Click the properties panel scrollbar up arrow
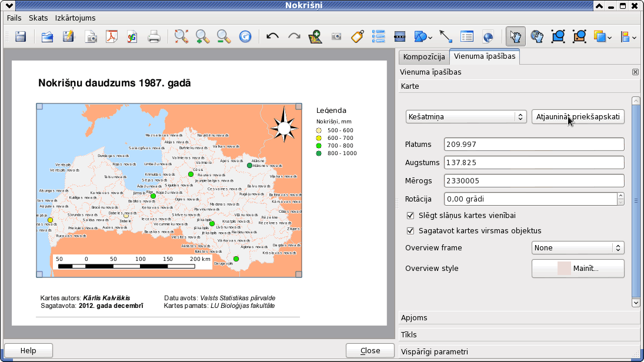 pyautogui.click(x=636, y=100)
